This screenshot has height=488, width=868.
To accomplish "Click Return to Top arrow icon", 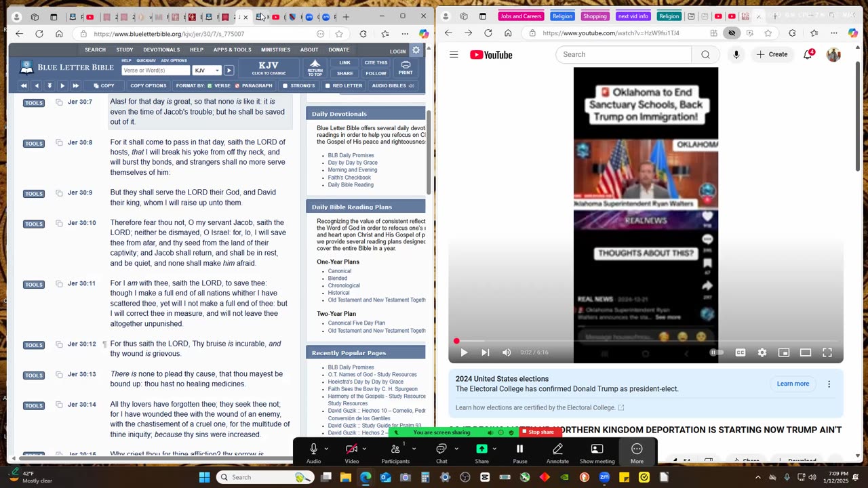I will point(315,68).
